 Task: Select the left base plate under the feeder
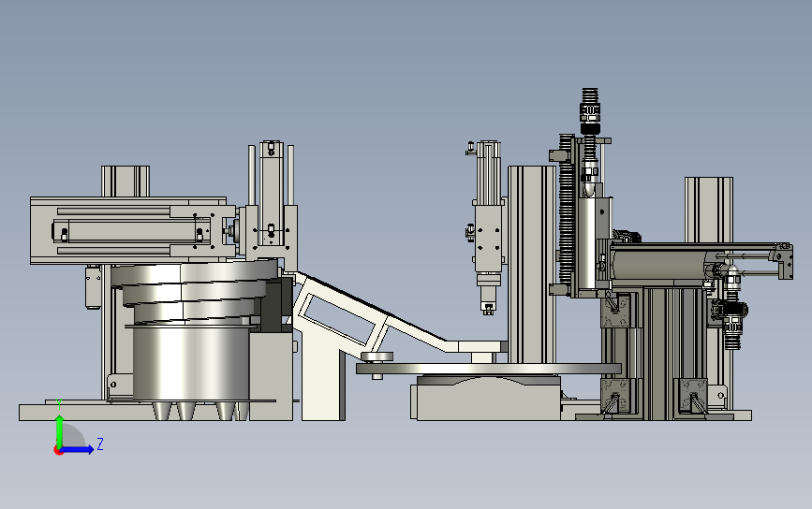pyautogui.click(x=155, y=413)
